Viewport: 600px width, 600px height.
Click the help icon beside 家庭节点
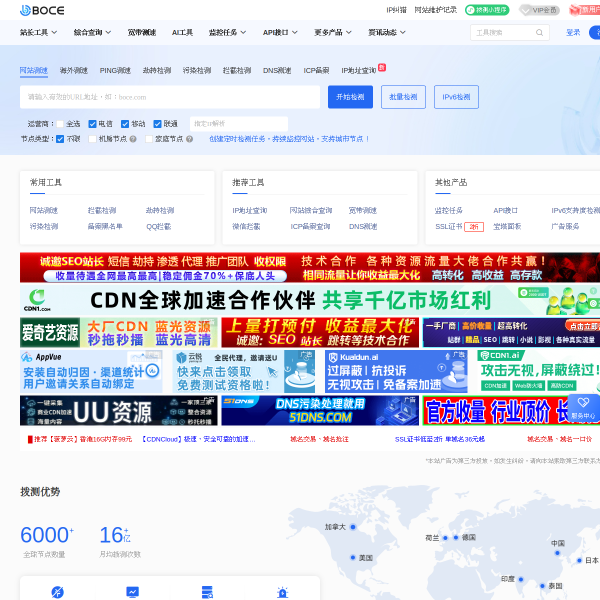pyautogui.click(x=189, y=139)
